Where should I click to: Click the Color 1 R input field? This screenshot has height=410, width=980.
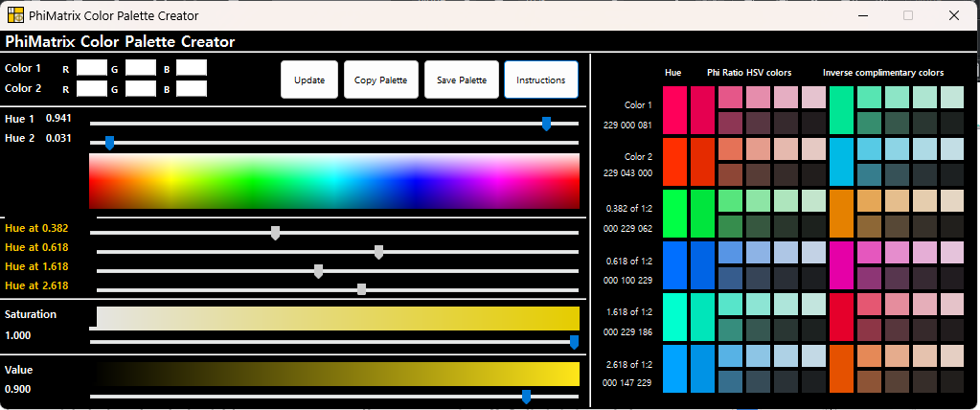point(92,68)
